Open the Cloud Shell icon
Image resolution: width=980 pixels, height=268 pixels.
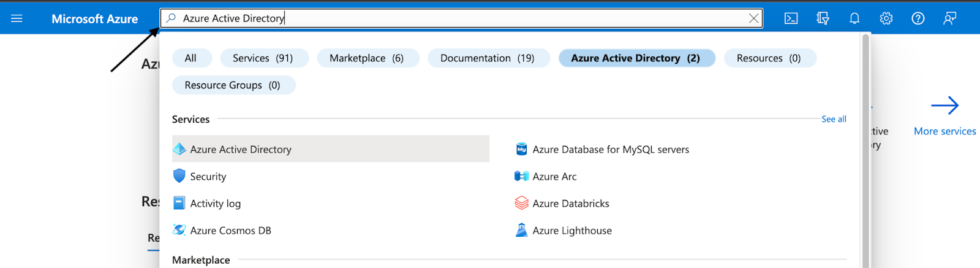click(x=791, y=18)
